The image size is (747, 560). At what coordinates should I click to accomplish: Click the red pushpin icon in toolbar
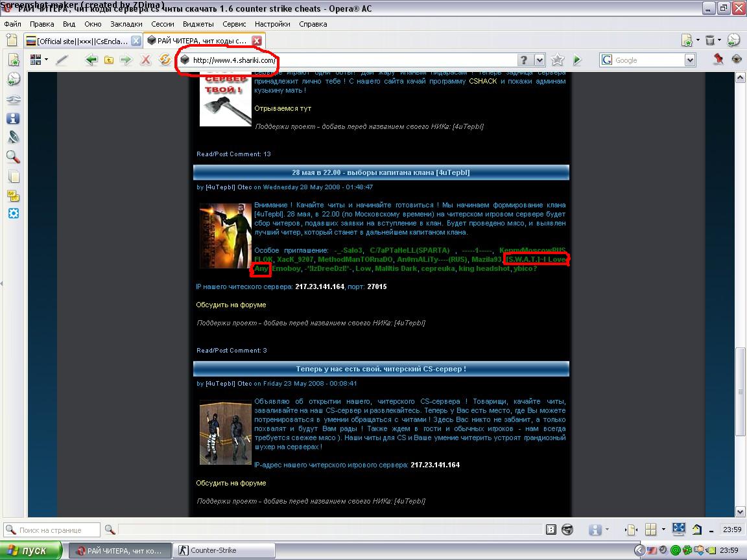pos(718,60)
